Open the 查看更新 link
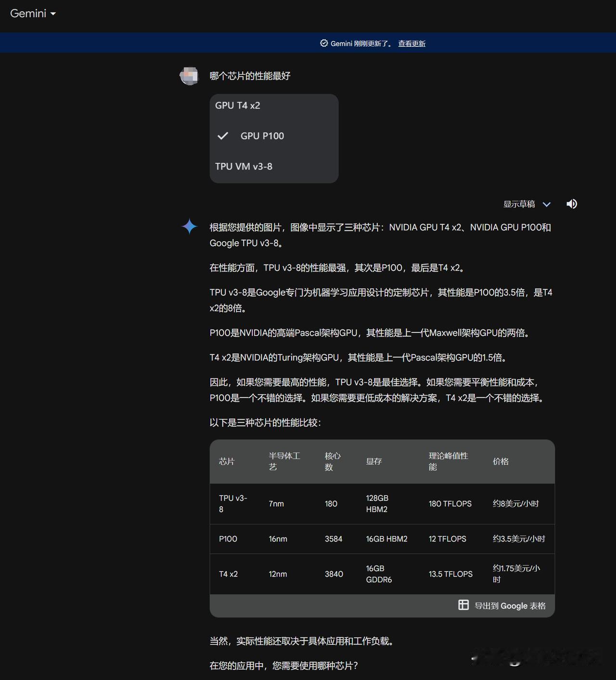This screenshot has width=616, height=680. [x=412, y=43]
